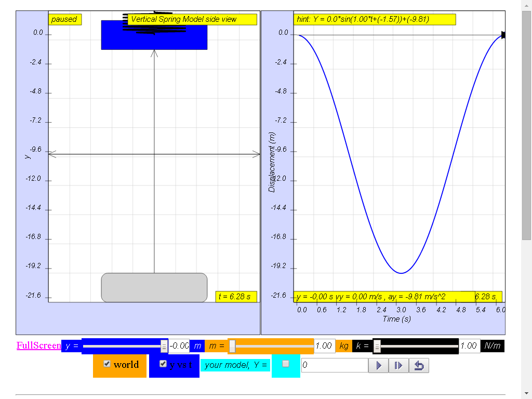Enable the your model Y checkbox

(286, 364)
